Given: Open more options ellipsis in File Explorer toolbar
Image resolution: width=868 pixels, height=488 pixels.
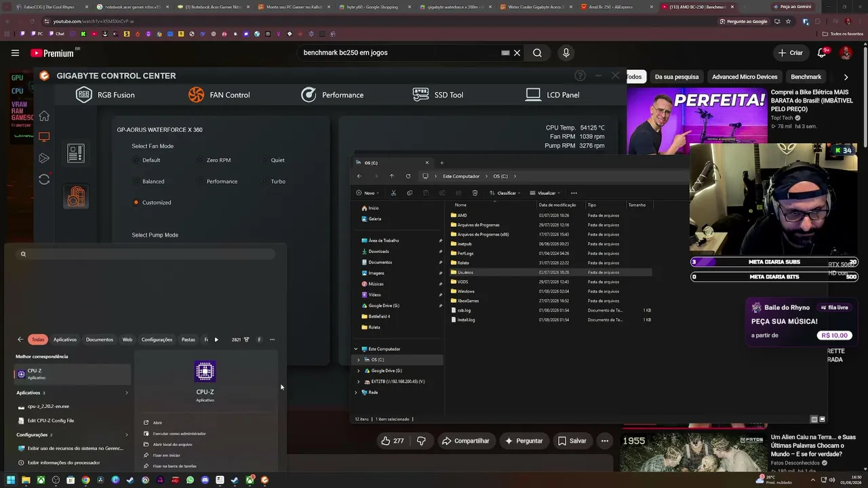Looking at the screenshot, I should pyautogui.click(x=574, y=193).
